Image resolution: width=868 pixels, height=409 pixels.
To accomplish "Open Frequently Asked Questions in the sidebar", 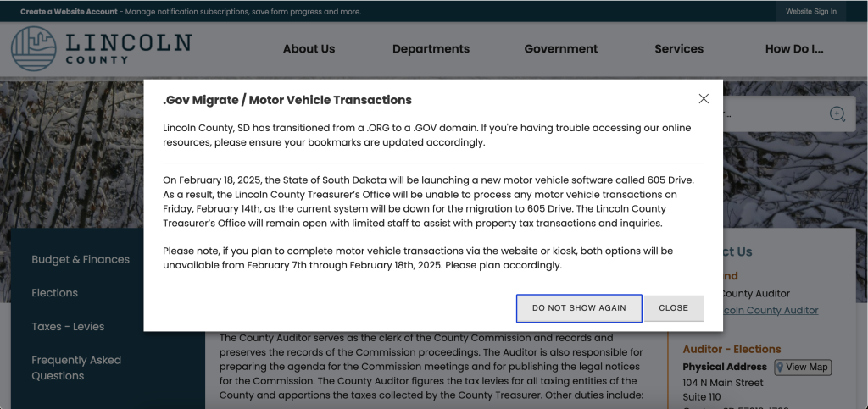I will click(x=76, y=368).
